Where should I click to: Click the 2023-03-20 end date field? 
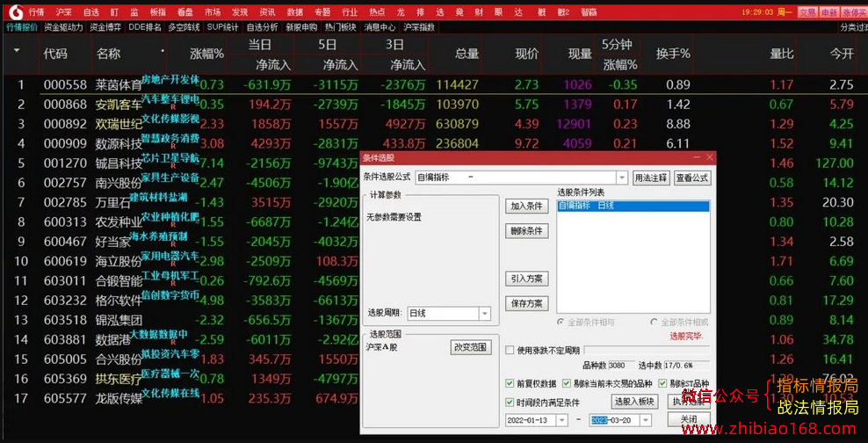click(615, 420)
